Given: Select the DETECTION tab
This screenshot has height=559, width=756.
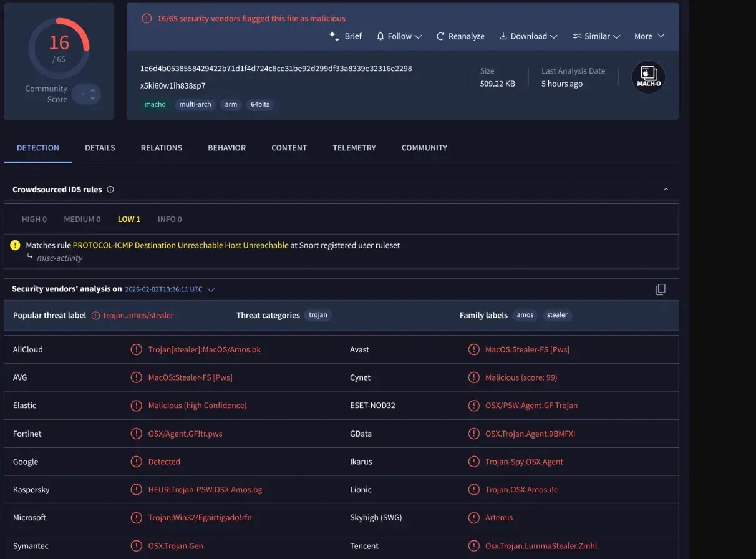Looking at the screenshot, I should coord(38,148).
